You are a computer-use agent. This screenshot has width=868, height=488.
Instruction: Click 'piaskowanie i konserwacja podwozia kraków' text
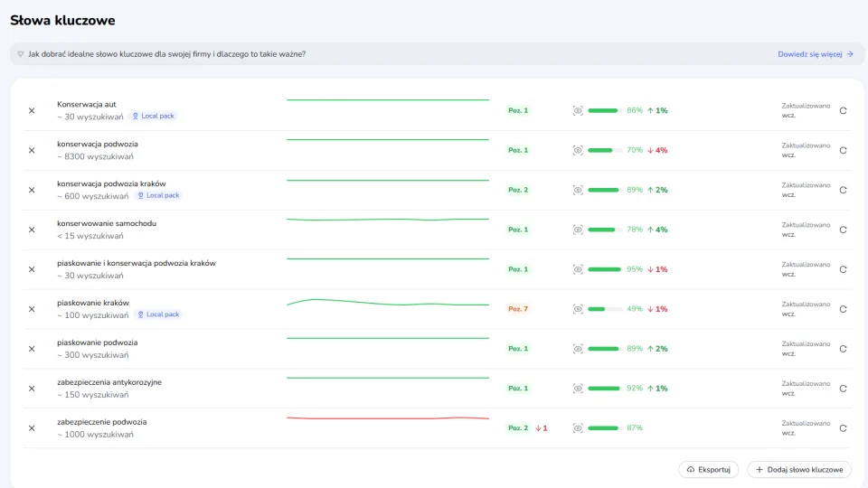point(137,263)
